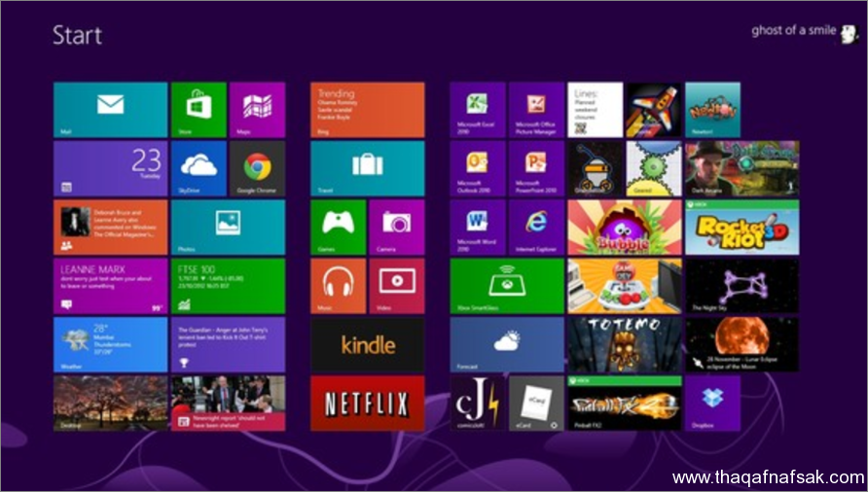Open the Desktop thumbnail tile

(110, 404)
